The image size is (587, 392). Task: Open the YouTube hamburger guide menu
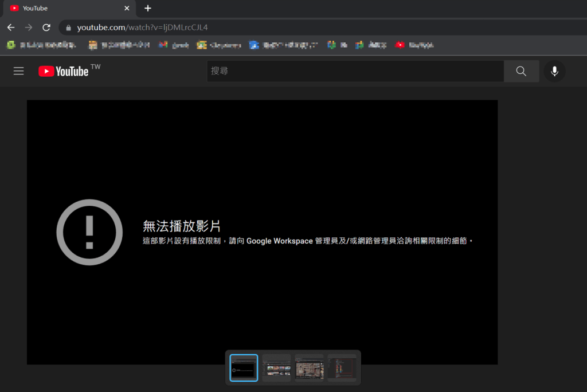click(x=19, y=71)
